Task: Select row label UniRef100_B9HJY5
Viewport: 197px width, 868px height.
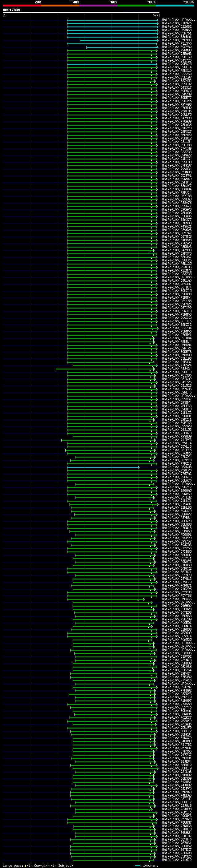Action: 177,101
